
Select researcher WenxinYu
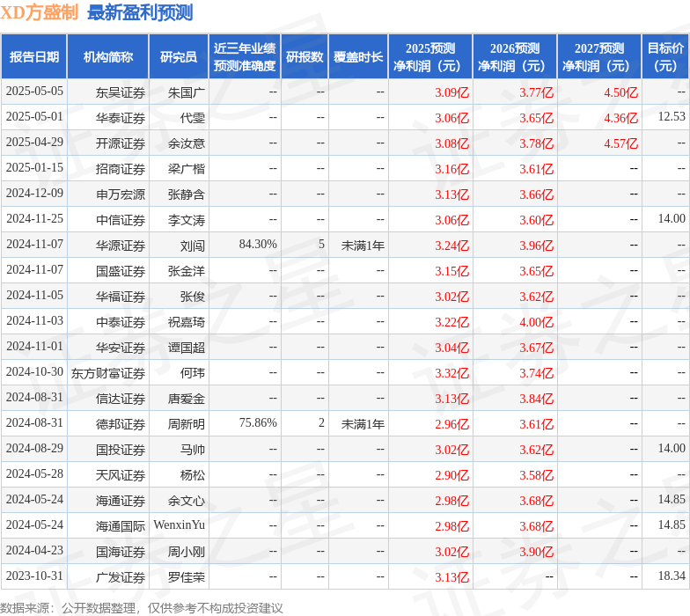(180, 524)
